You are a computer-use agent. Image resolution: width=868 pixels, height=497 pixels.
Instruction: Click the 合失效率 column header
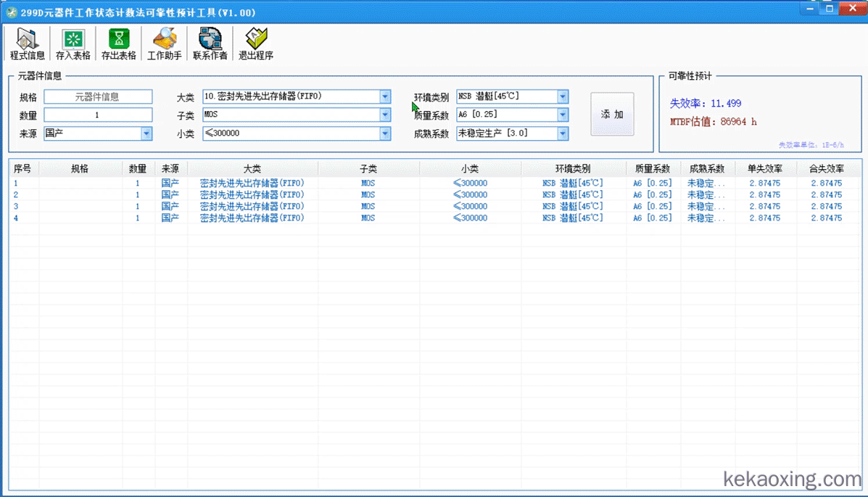(826, 168)
